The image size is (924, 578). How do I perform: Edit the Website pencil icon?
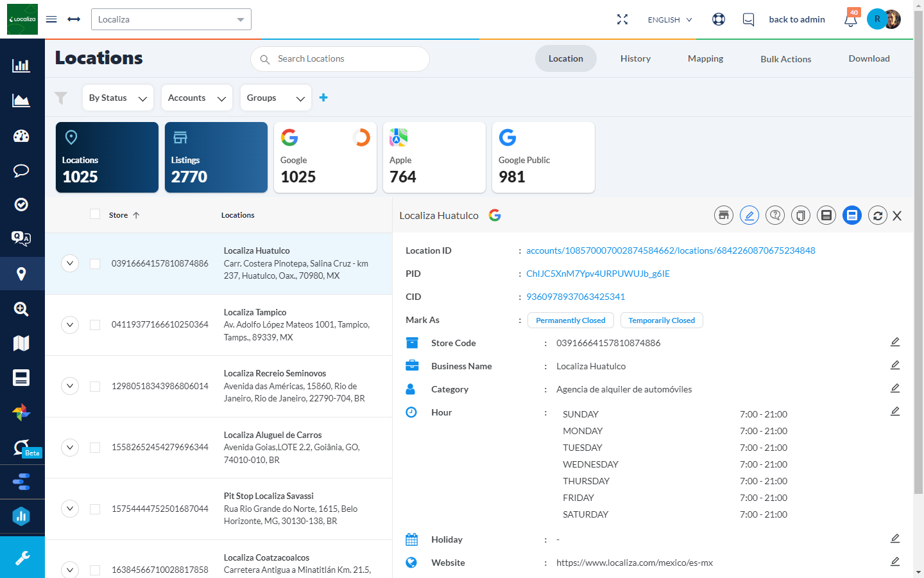click(895, 562)
